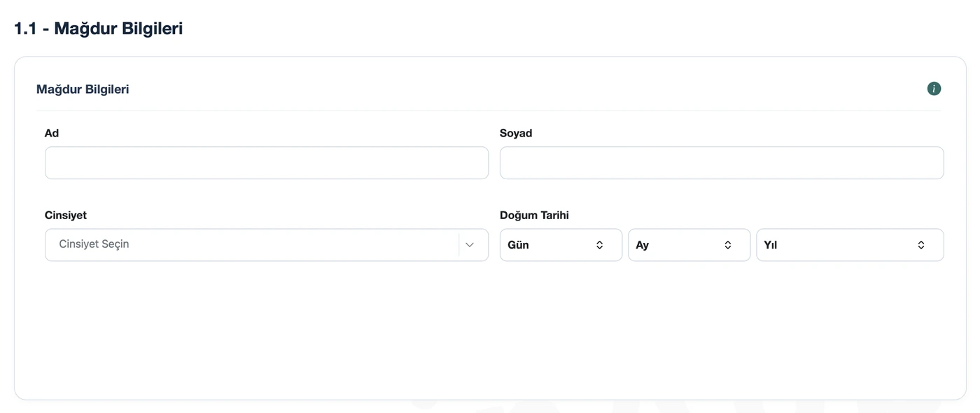Viewport: 980px width, 413px height.
Task: Click the Mağdur Bilgileri card heading
Action: coord(83,90)
